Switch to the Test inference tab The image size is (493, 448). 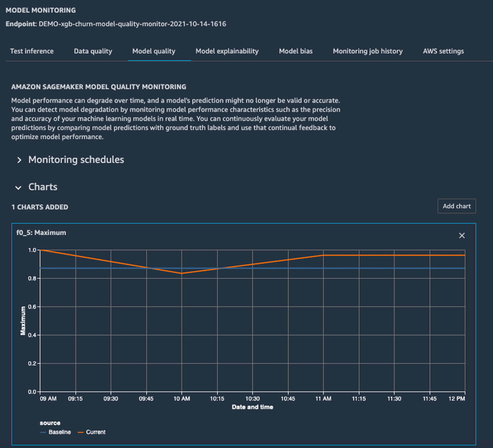[32, 51]
